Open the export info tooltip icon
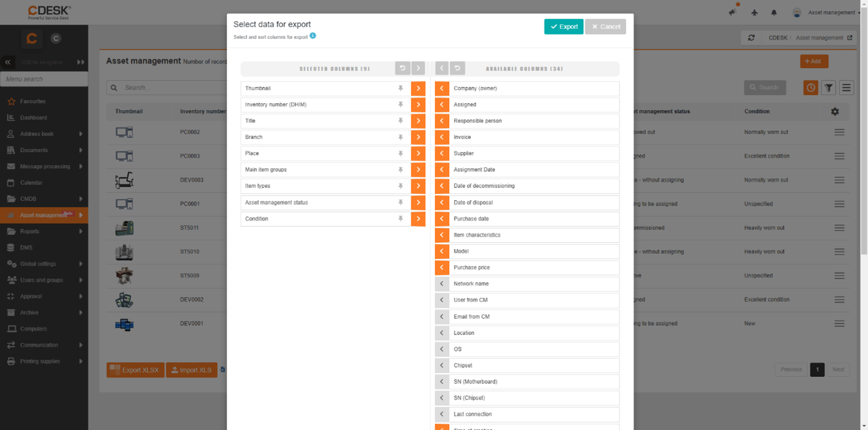The height and width of the screenshot is (430, 868). pos(313,36)
